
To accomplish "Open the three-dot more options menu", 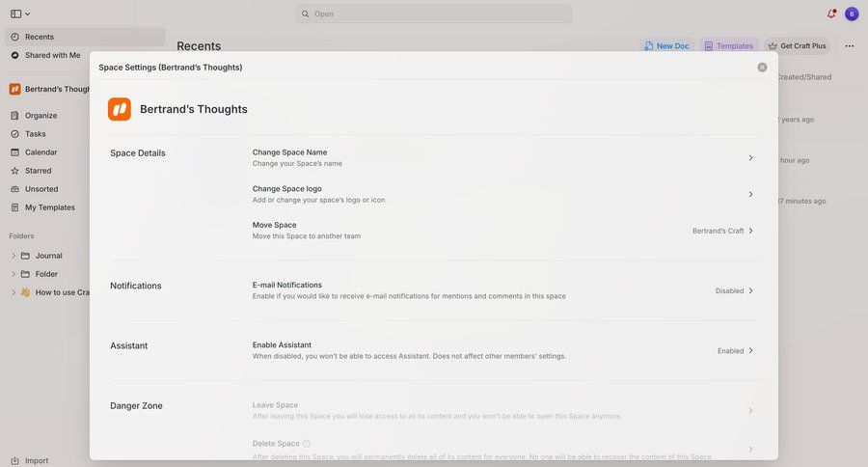I will click(x=849, y=46).
